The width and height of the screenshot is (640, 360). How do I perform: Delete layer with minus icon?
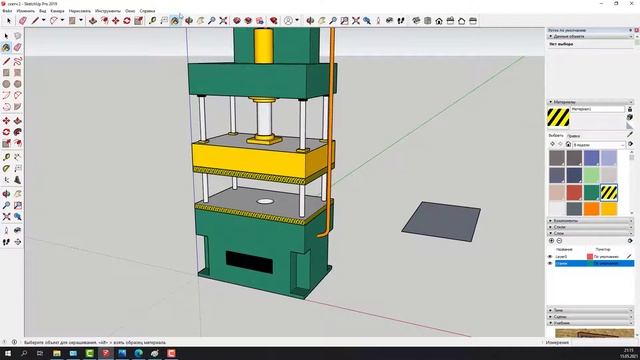click(x=559, y=241)
